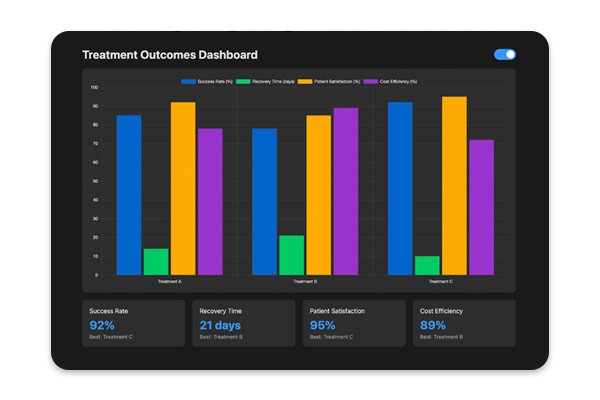Select Treatment A purple Cost Efficiency bar
This screenshot has height=400, width=600.
pyautogui.click(x=210, y=202)
